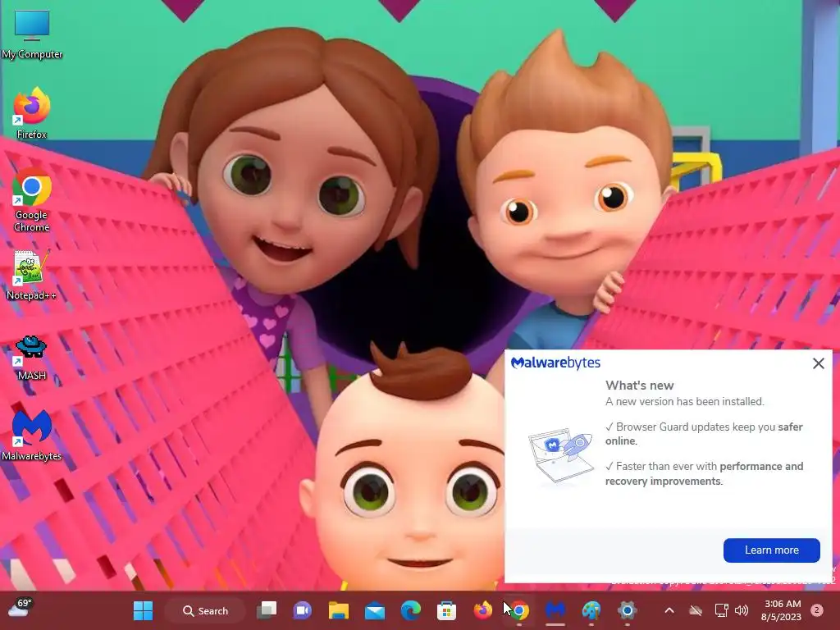Open the Chat (Teams) taskbar icon
The image size is (840, 630).
coord(302,610)
